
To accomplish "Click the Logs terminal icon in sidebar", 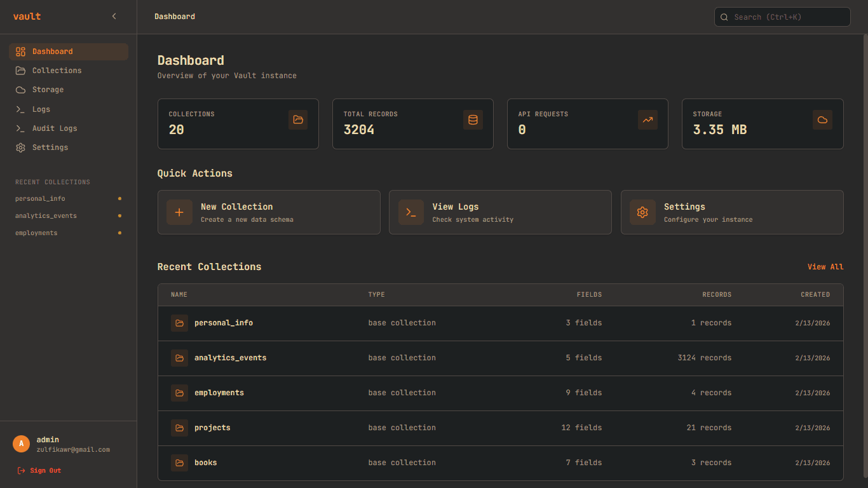I will pos(20,109).
